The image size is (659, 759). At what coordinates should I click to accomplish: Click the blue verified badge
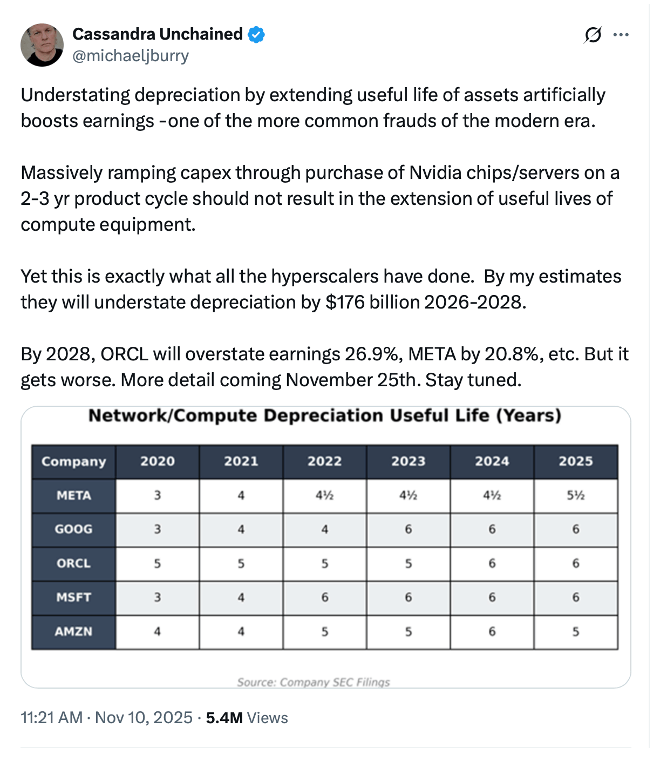[x=257, y=35]
